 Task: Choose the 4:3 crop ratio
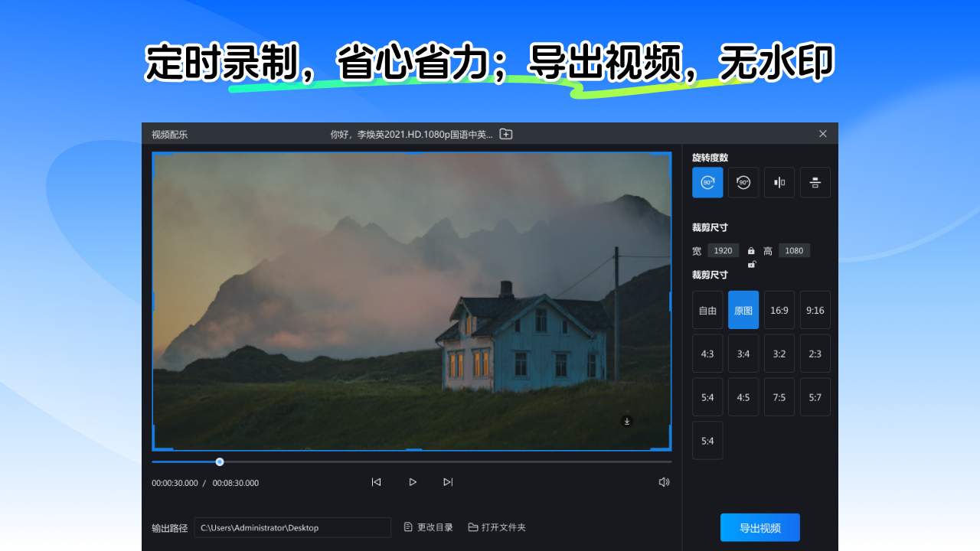[x=707, y=354]
